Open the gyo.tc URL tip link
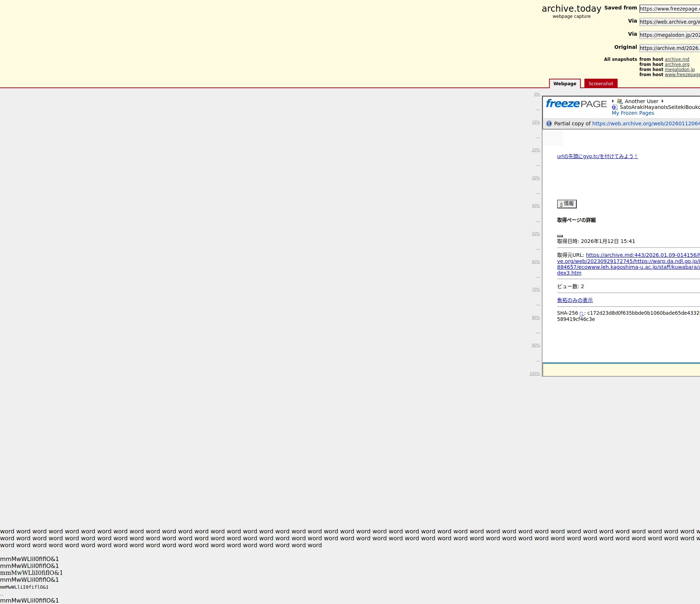 (597, 156)
